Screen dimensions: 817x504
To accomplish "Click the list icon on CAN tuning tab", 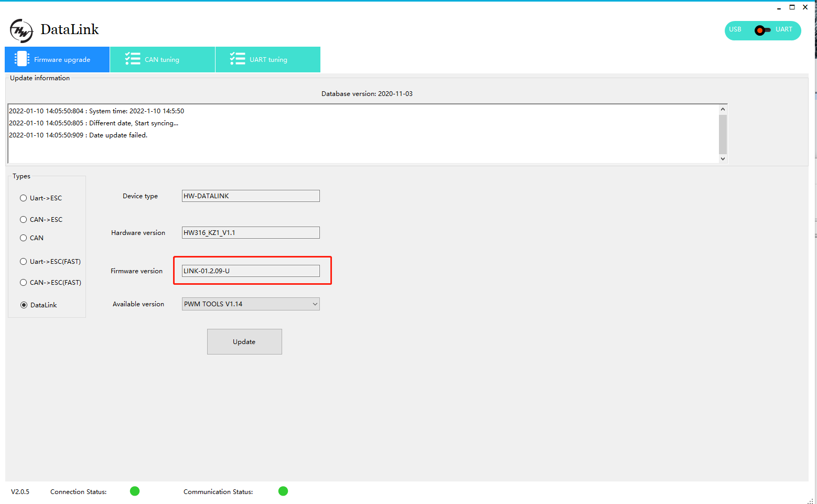I will point(132,59).
